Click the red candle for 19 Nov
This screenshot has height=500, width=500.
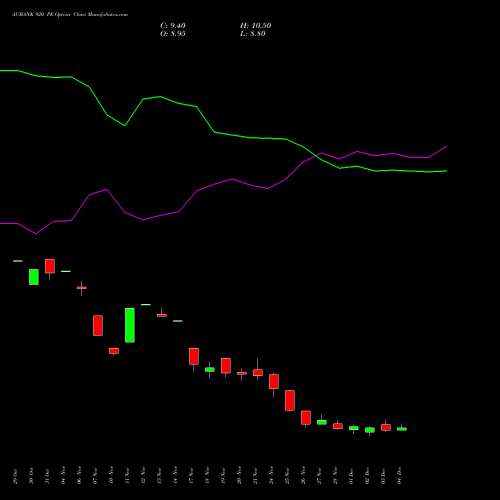(226, 366)
